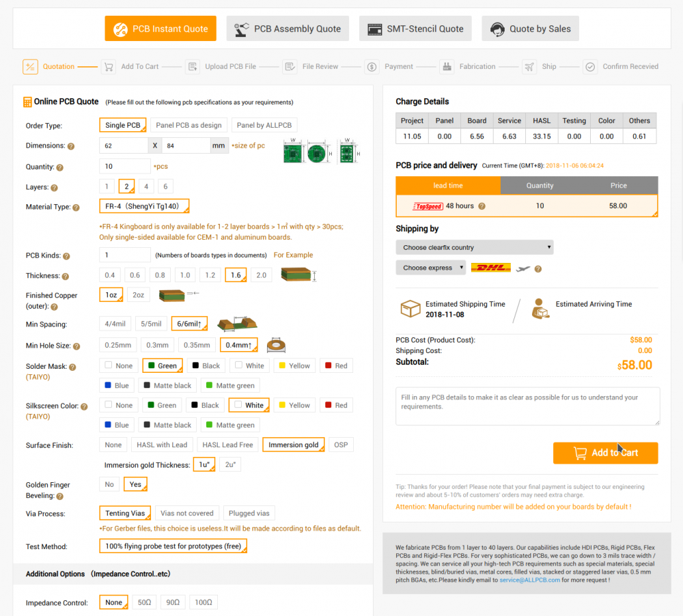Click the Payment step dollar icon
The height and width of the screenshot is (616, 683).
tap(372, 67)
